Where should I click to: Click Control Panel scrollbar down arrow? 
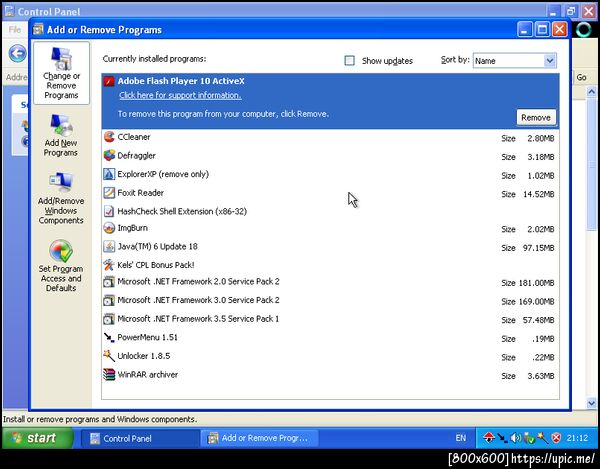coord(592,403)
